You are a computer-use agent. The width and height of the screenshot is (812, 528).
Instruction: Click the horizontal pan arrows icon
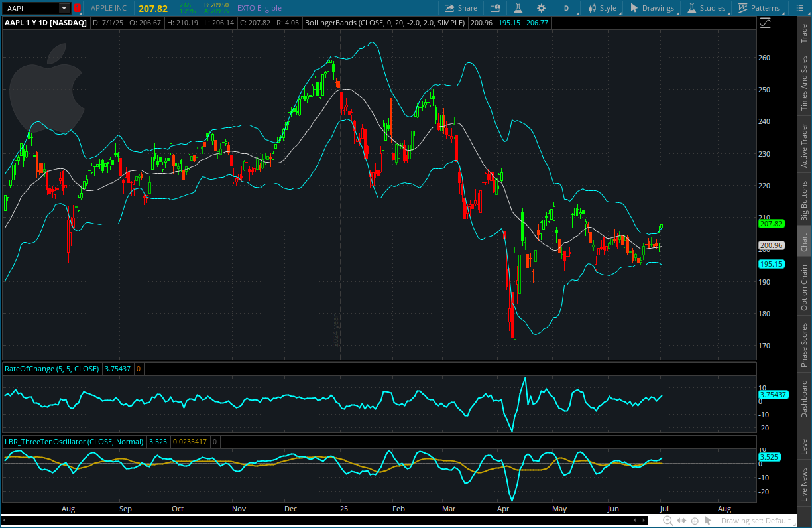coord(681,521)
